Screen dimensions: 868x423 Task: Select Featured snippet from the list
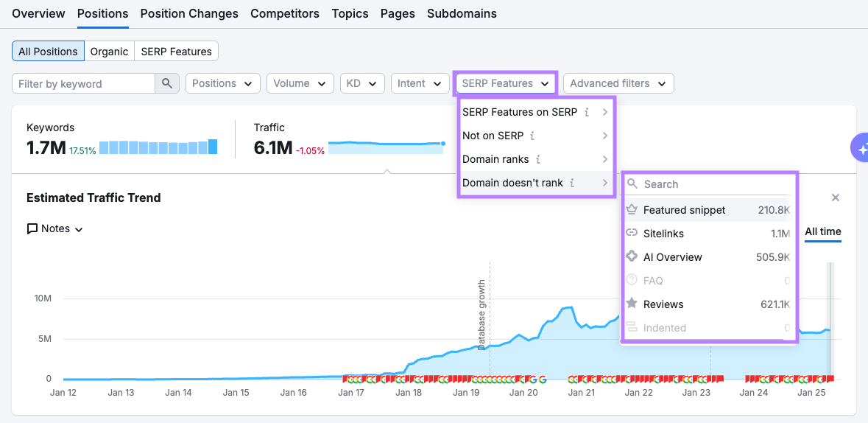(x=708, y=210)
